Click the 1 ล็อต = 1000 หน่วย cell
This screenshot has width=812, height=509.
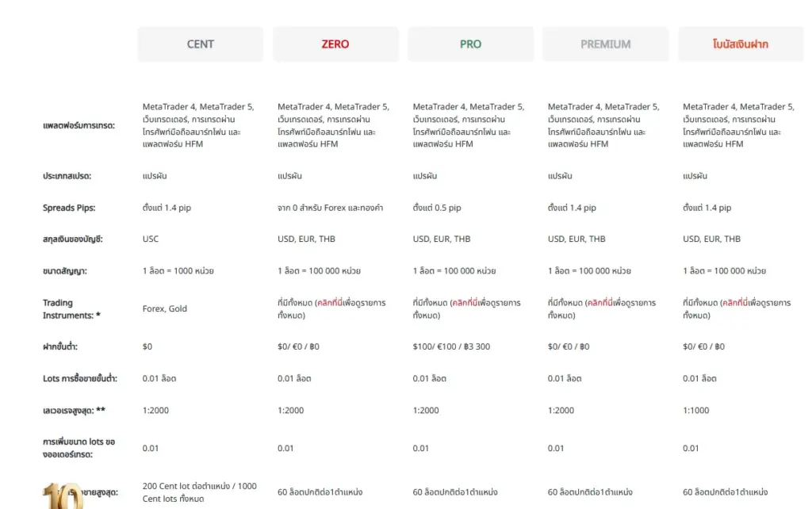(178, 270)
